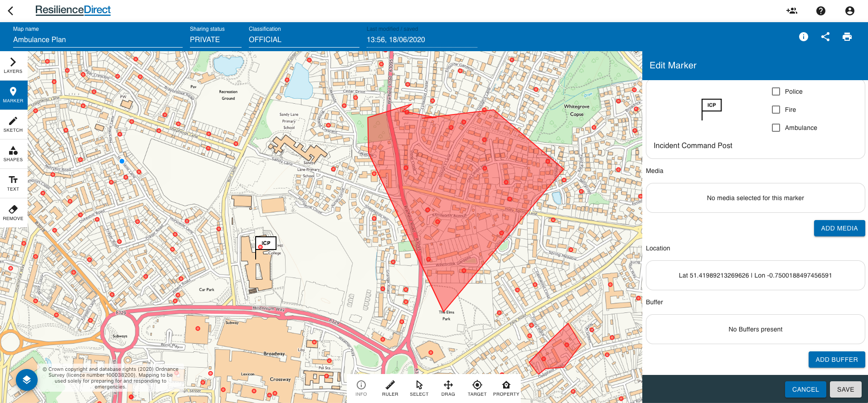The width and height of the screenshot is (868, 403).
Task: Tick the Fire checkbox
Action: tap(776, 110)
